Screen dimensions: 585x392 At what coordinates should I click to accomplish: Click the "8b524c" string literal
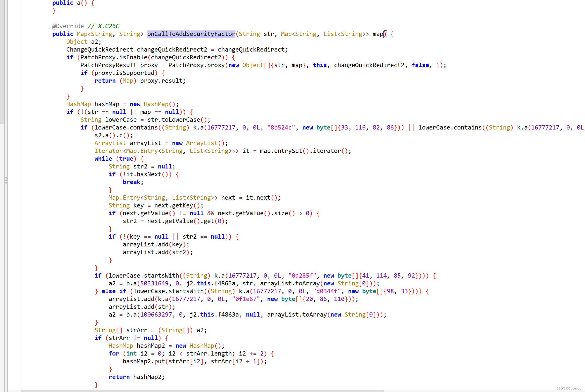281,127
